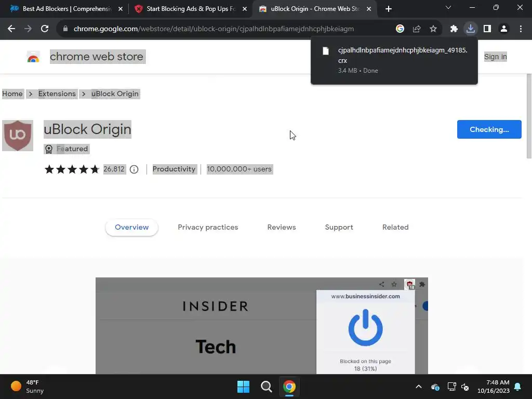Image resolution: width=532 pixels, height=399 pixels.
Task: Click the forward navigation arrow
Action: click(x=28, y=29)
